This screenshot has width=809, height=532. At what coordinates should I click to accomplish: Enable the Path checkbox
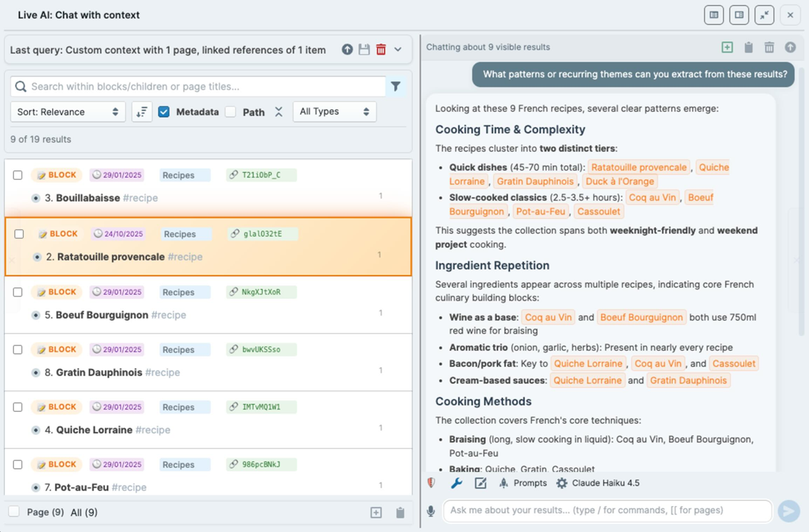coord(231,112)
